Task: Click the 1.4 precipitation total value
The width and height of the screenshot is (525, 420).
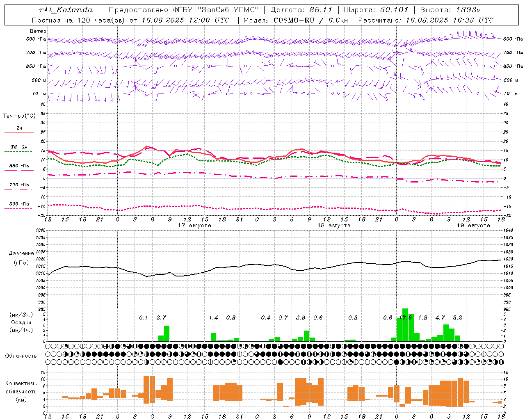Action: click(x=213, y=318)
